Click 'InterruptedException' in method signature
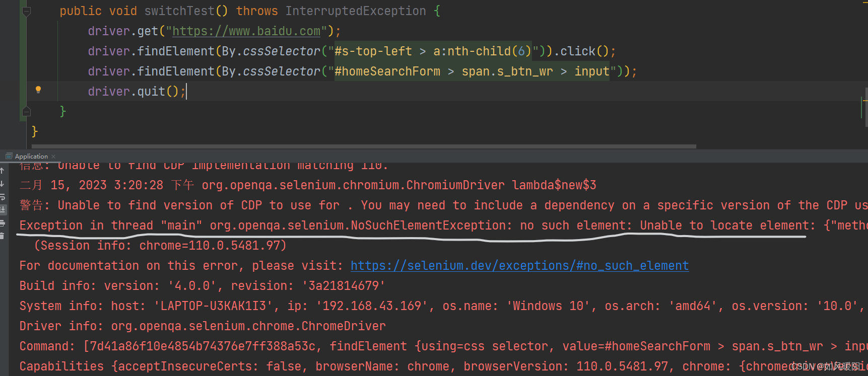Screen dimensions: 868x376 pyautogui.click(x=356, y=11)
